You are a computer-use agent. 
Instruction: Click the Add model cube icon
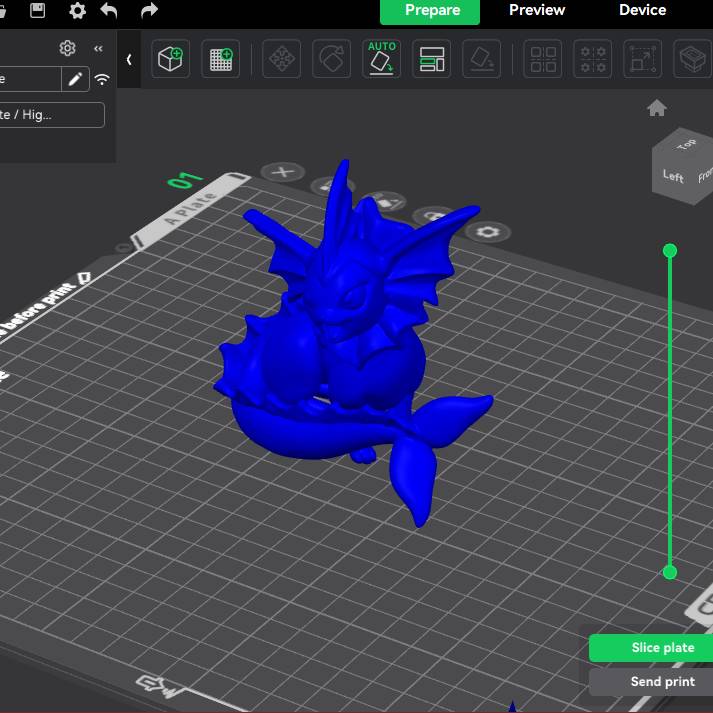coord(171,59)
